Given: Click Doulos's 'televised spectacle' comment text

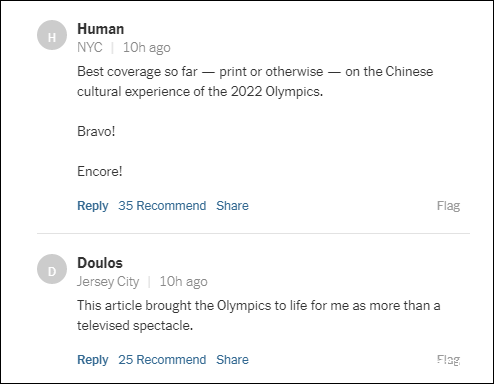Looking at the screenshot, I should 259,315.
